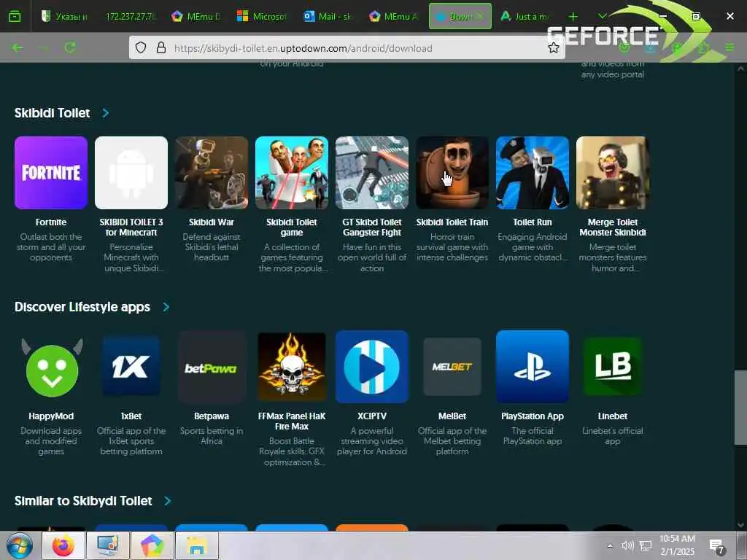Open the MEmu taskbar icon
747x560 pixels.
tap(152, 545)
